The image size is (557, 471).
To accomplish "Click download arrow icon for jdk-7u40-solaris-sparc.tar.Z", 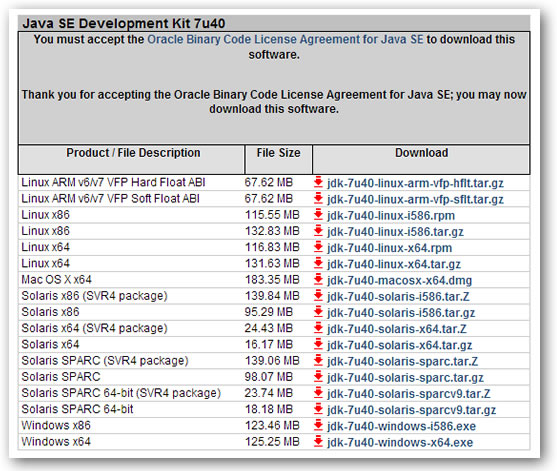I will point(318,361).
